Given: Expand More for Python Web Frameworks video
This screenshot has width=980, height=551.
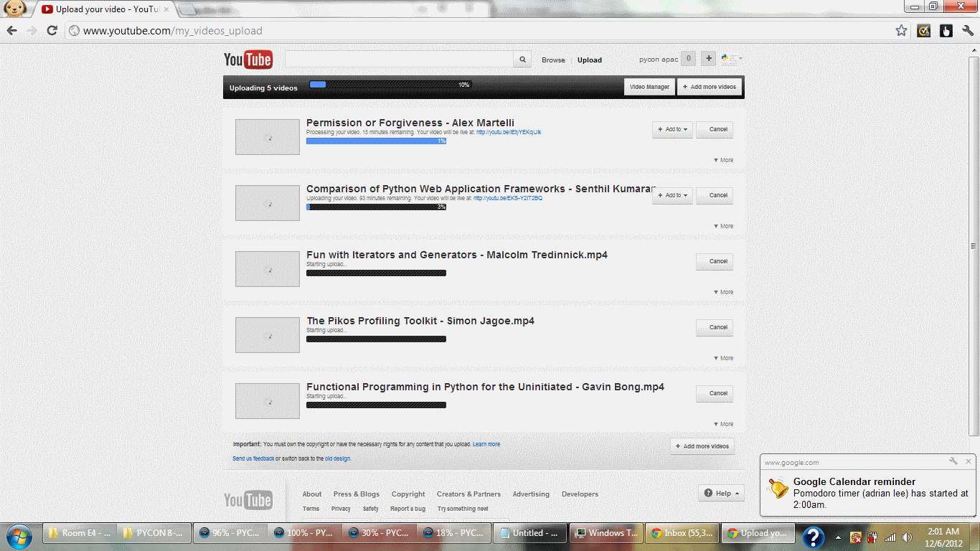Looking at the screenshot, I should 723,226.
